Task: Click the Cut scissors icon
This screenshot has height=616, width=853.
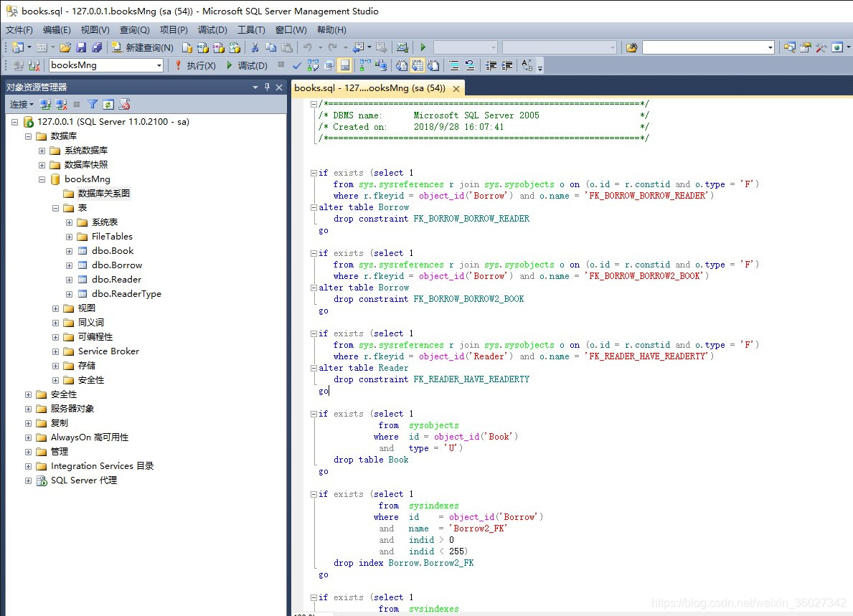Action: (255, 48)
